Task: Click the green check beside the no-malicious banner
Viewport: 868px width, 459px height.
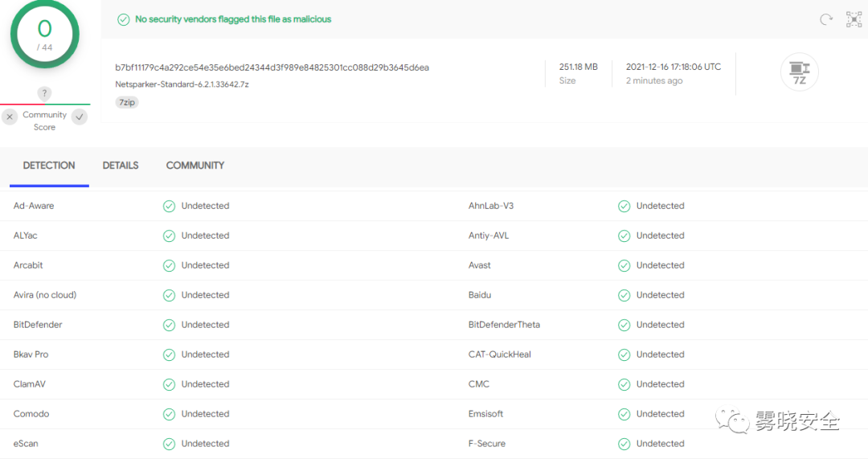Action: [x=124, y=20]
